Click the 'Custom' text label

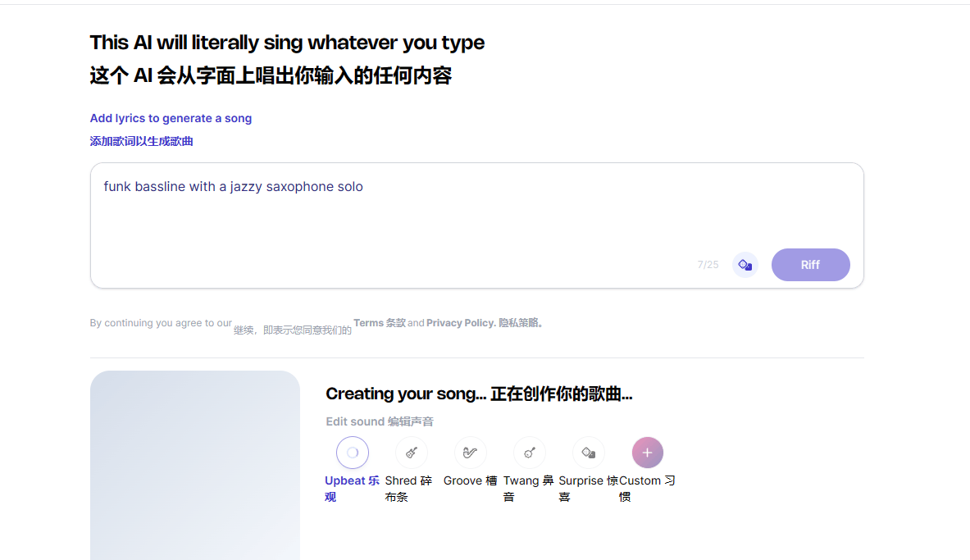[x=640, y=480]
